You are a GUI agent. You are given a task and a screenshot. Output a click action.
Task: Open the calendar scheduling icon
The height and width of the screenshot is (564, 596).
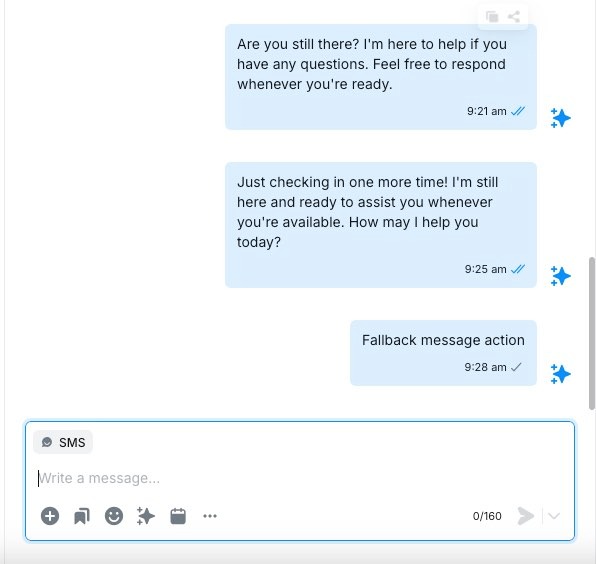178,516
